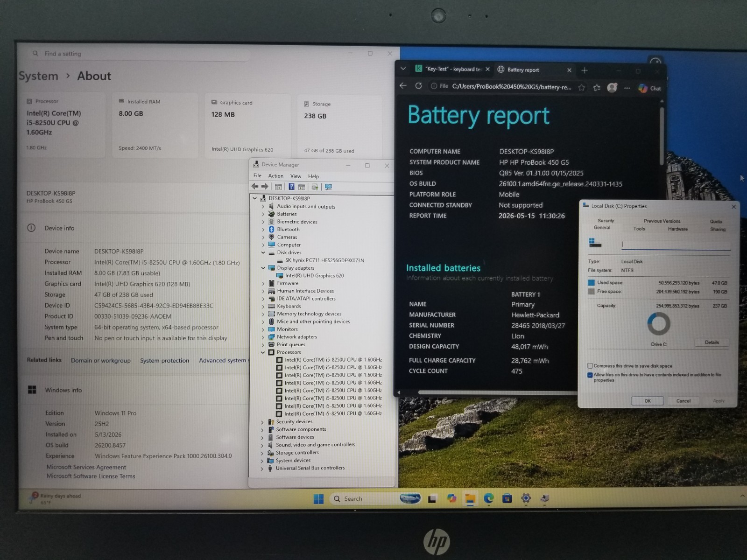Click Scan for hardware changes monitor icon

[328, 187]
